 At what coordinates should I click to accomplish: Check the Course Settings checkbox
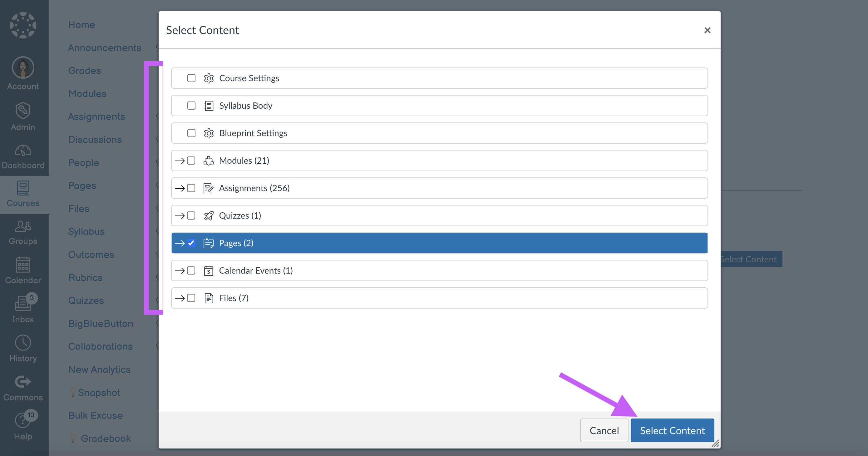pos(191,77)
